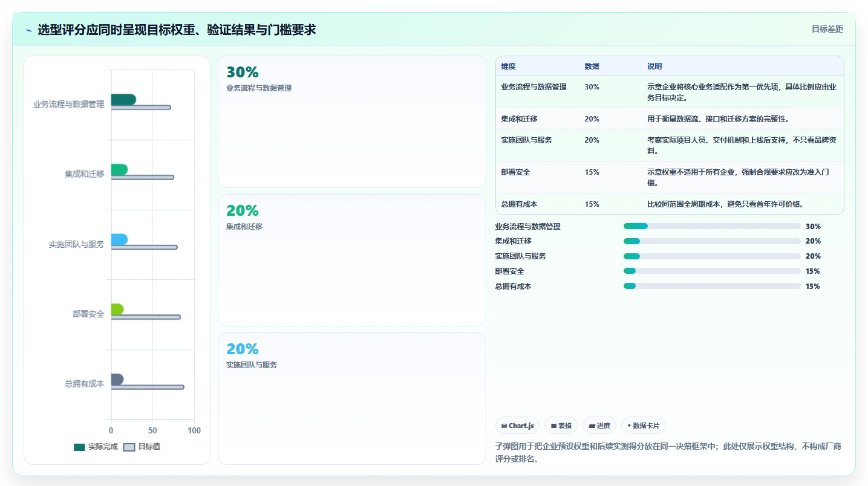
Task: Click the 100 tick on the chart axis
Action: tap(194, 431)
